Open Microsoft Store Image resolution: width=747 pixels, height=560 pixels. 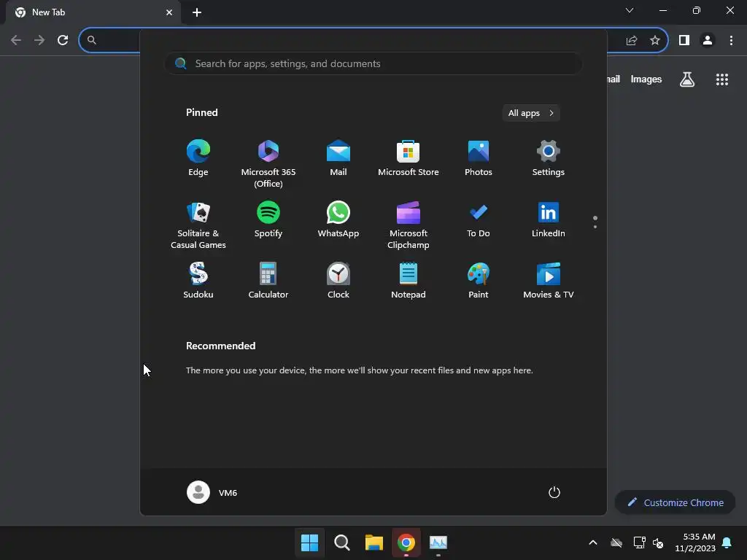409,158
